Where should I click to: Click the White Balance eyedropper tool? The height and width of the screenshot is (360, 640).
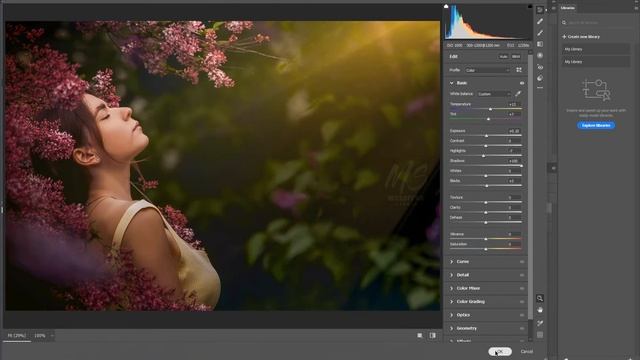(518, 93)
